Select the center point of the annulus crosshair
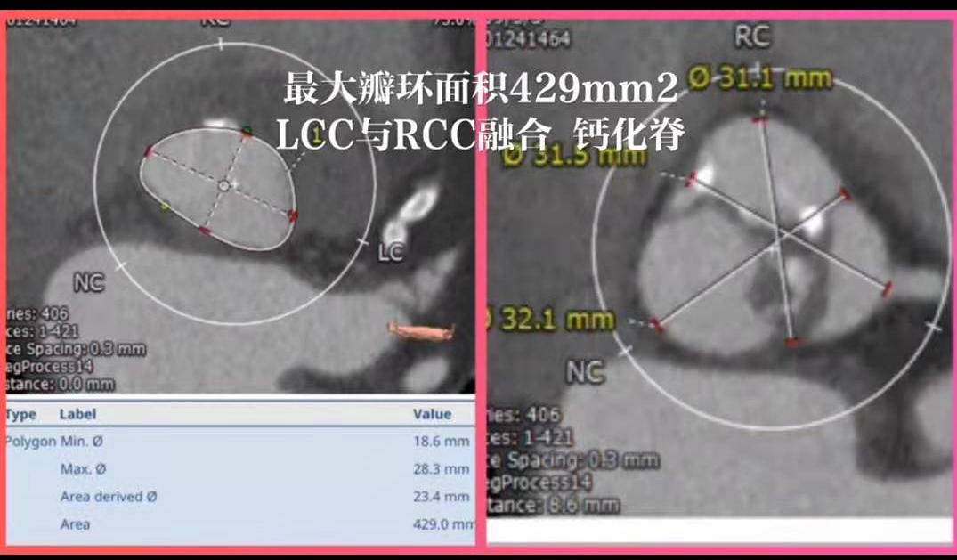957x560 pixels. pyautogui.click(x=224, y=185)
